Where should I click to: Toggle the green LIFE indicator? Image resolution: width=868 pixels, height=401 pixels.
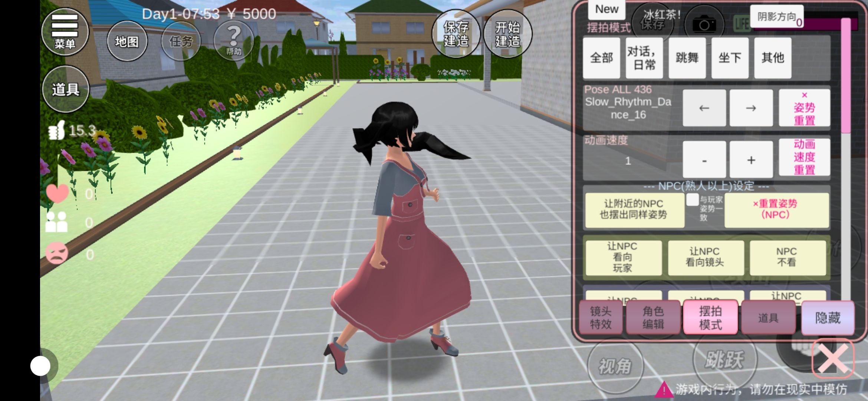[742, 24]
